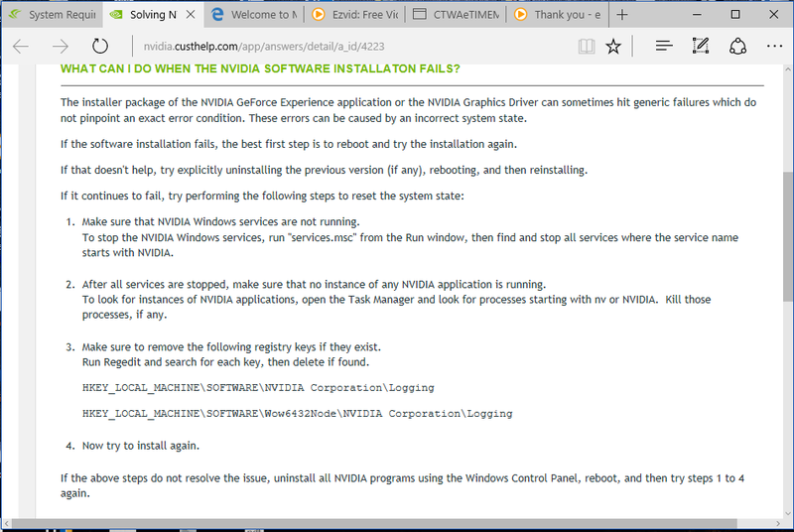This screenshot has height=532, width=794.
Task: Click 'After all services are stopped' line
Action: (314, 284)
